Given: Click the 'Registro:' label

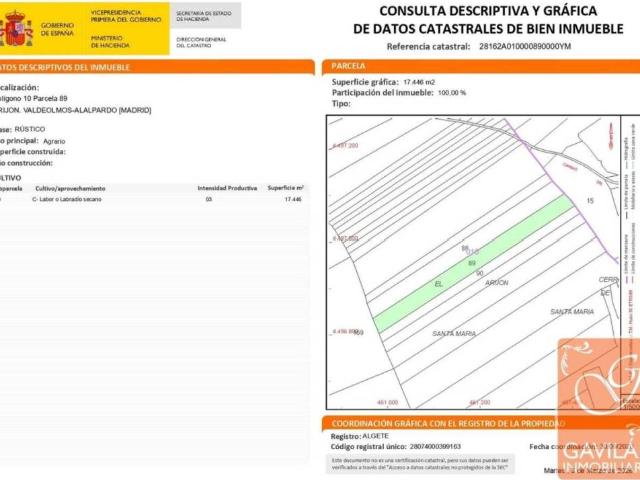Looking at the screenshot, I should [346, 436].
